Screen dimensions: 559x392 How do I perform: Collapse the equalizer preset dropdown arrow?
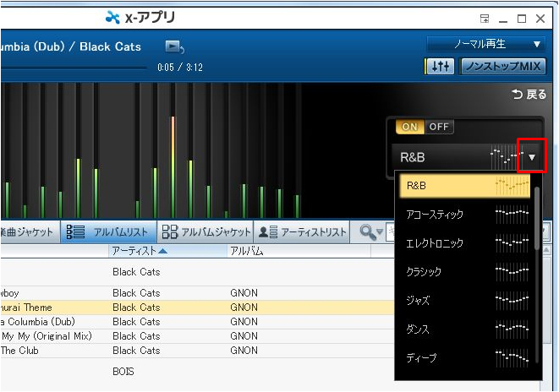tap(532, 157)
